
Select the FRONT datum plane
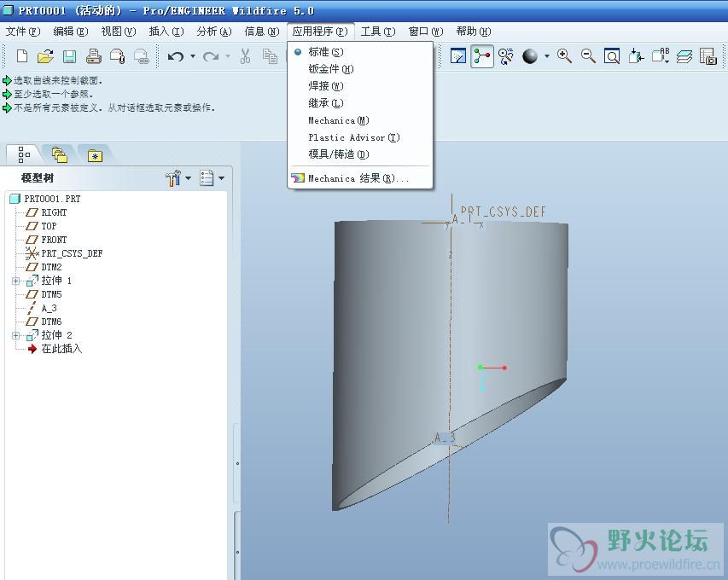pyautogui.click(x=54, y=240)
